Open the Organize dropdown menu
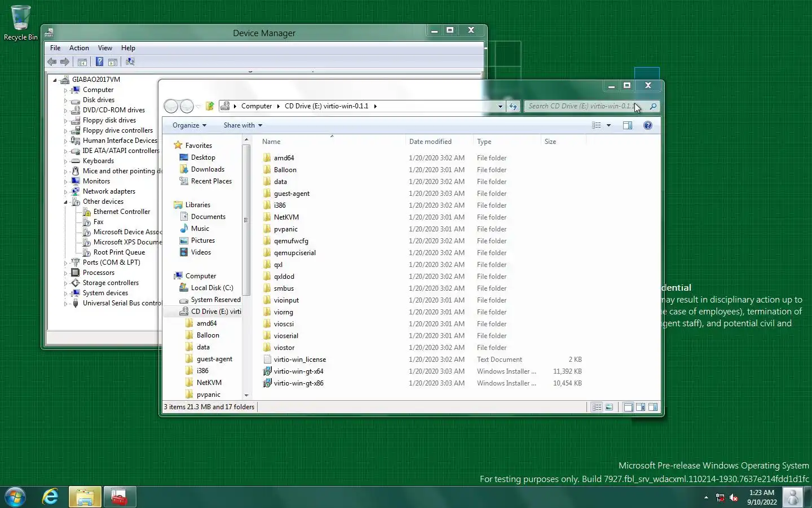The width and height of the screenshot is (812, 508). [189, 125]
